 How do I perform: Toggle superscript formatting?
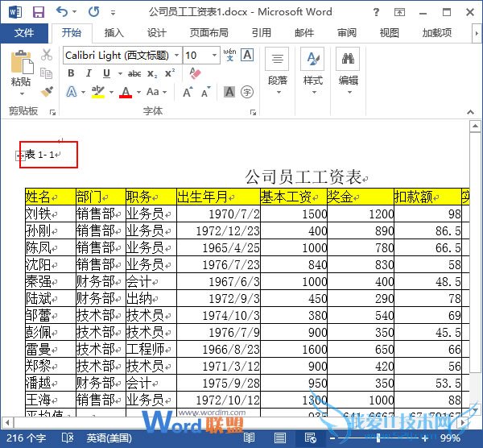tap(170, 73)
